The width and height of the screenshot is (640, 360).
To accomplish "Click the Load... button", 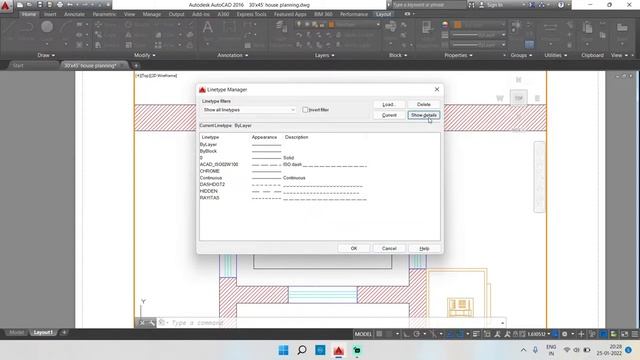I will click(x=389, y=104).
